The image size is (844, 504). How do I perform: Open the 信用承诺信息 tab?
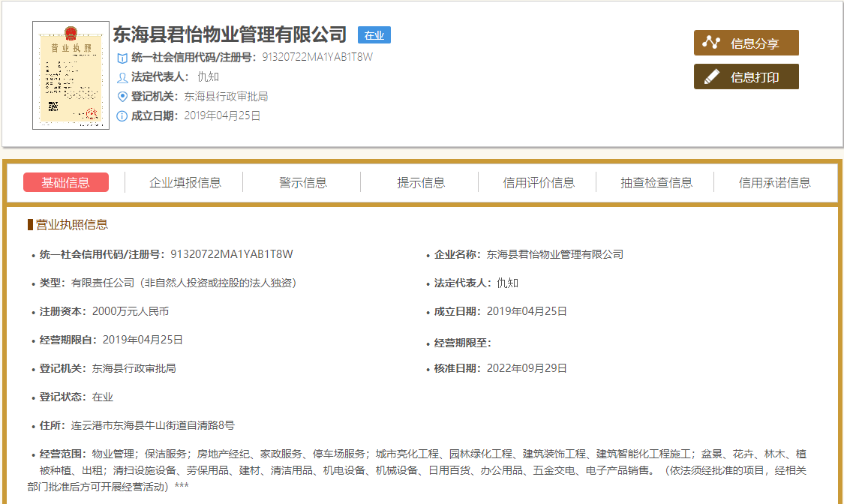point(774,182)
